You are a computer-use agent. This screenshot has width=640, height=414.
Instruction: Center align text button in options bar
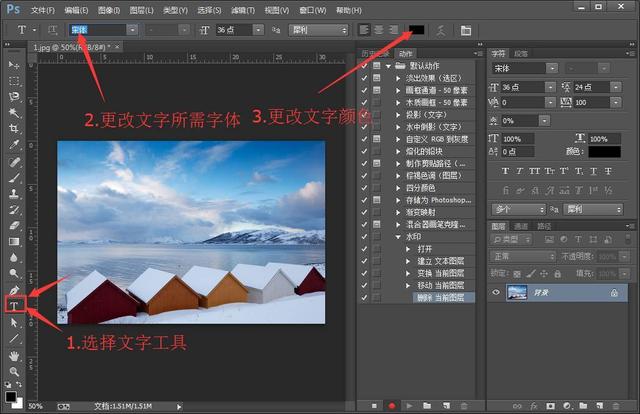click(x=379, y=30)
